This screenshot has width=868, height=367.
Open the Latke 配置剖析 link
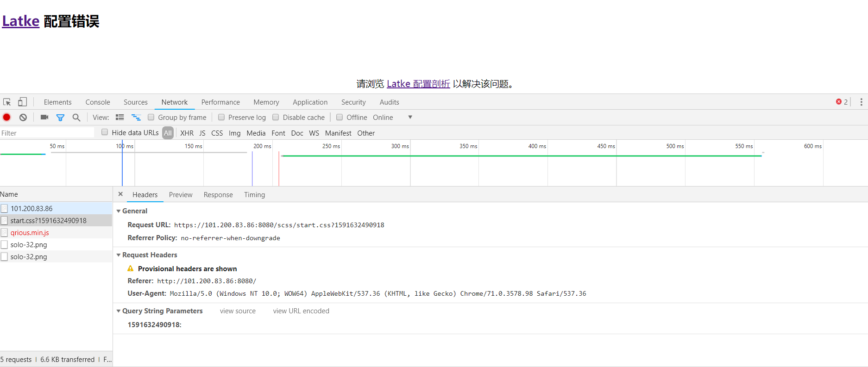tap(418, 84)
